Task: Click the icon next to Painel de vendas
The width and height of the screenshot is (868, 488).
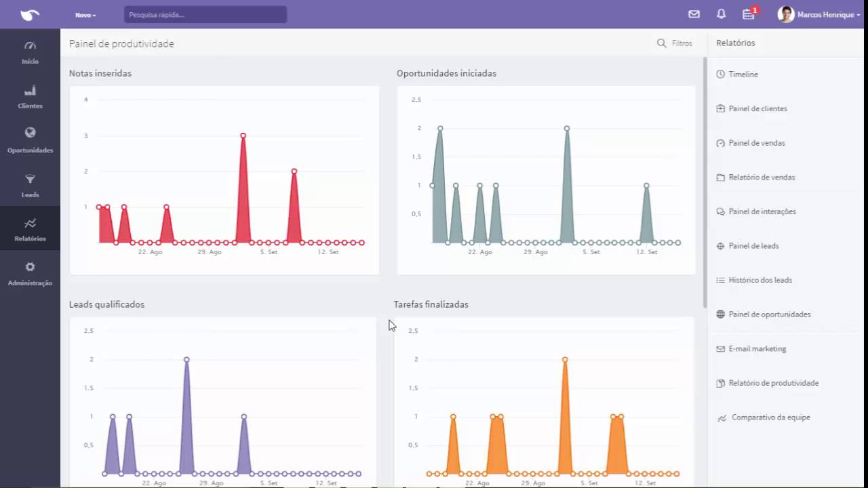Action: click(x=721, y=143)
